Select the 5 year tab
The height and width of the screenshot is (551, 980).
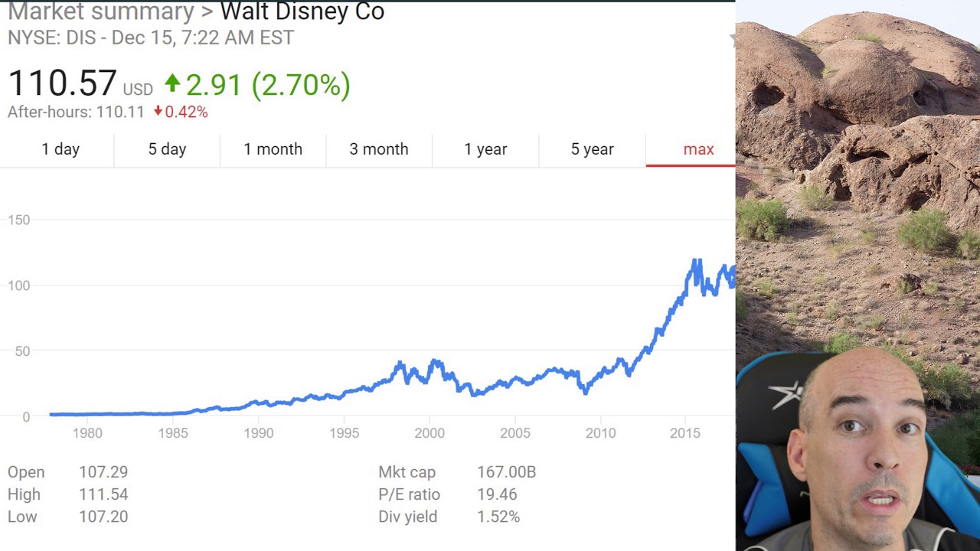click(592, 149)
